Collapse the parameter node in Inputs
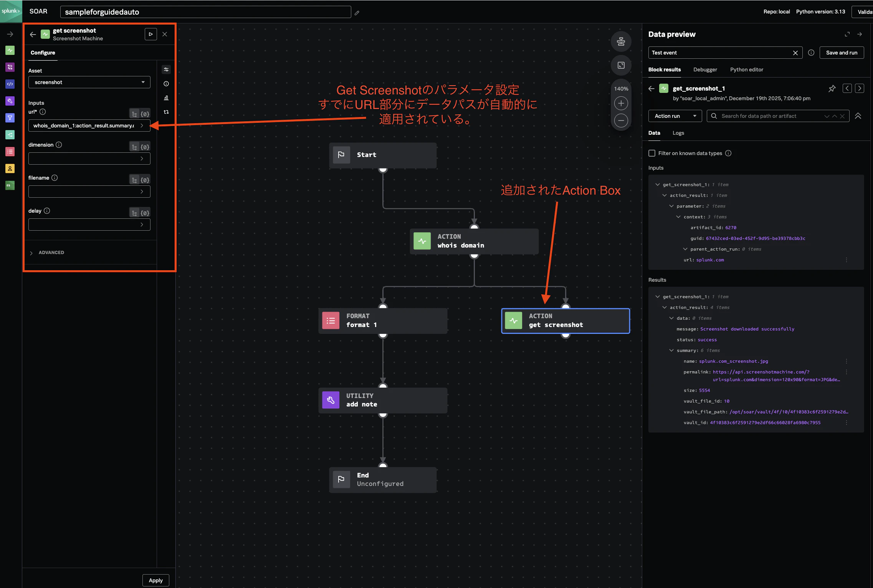The width and height of the screenshot is (873, 588). click(x=671, y=206)
